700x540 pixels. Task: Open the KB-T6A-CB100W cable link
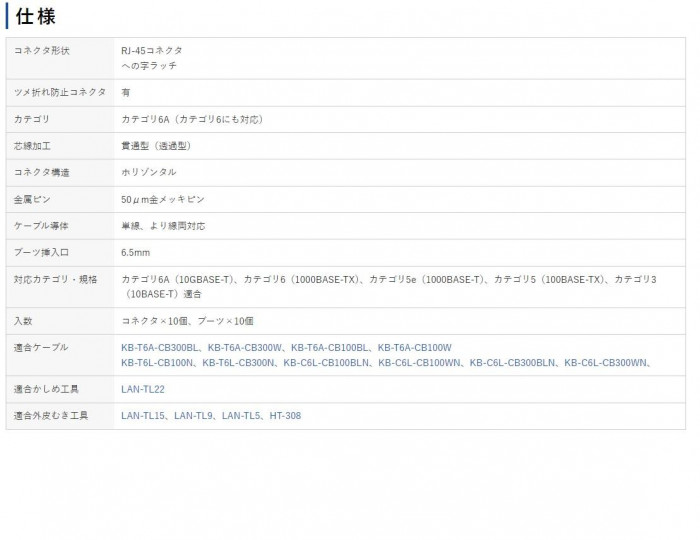[x=415, y=348]
